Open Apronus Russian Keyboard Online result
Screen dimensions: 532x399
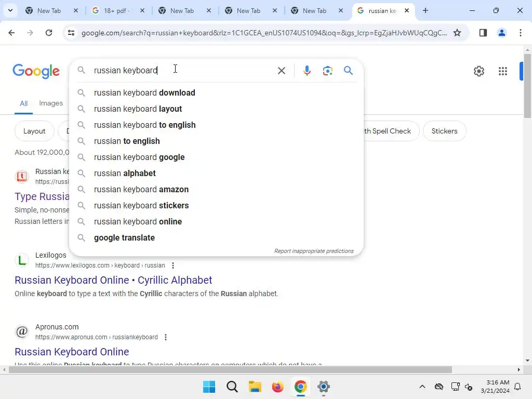point(72,352)
